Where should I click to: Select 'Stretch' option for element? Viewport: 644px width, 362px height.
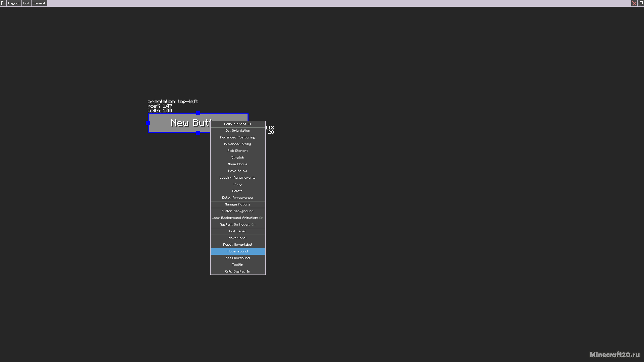click(x=237, y=157)
